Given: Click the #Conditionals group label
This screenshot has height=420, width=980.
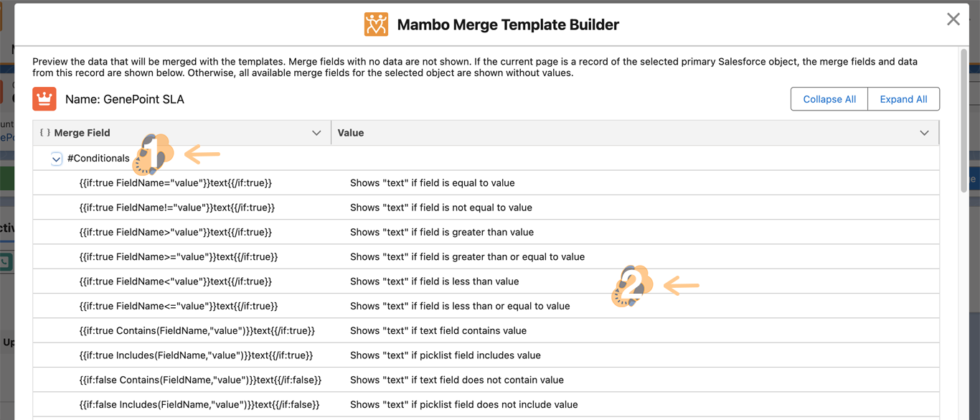Looking at the screenshot, I should pyautogui.click(x=98, y=159).
